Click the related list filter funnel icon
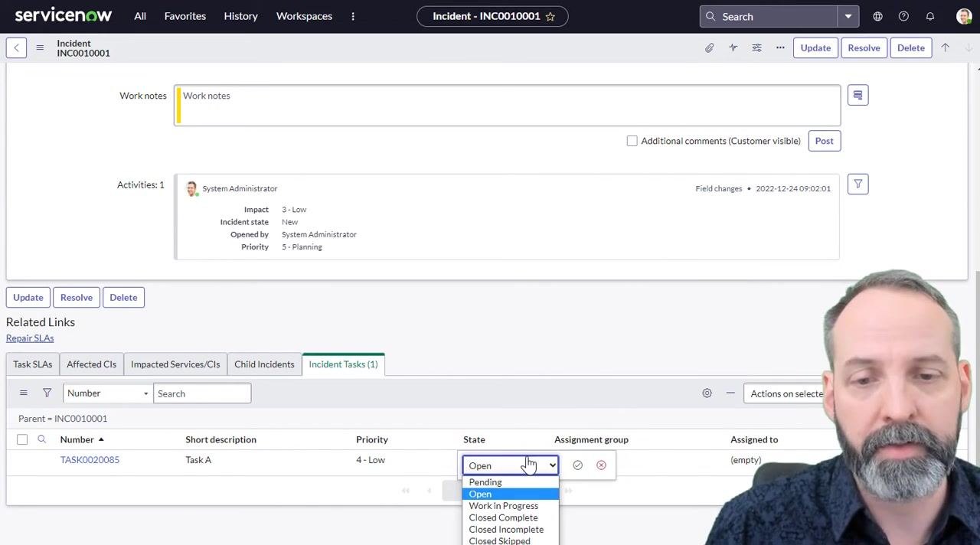The image size is (980, 545). click(x=47, y=393)
